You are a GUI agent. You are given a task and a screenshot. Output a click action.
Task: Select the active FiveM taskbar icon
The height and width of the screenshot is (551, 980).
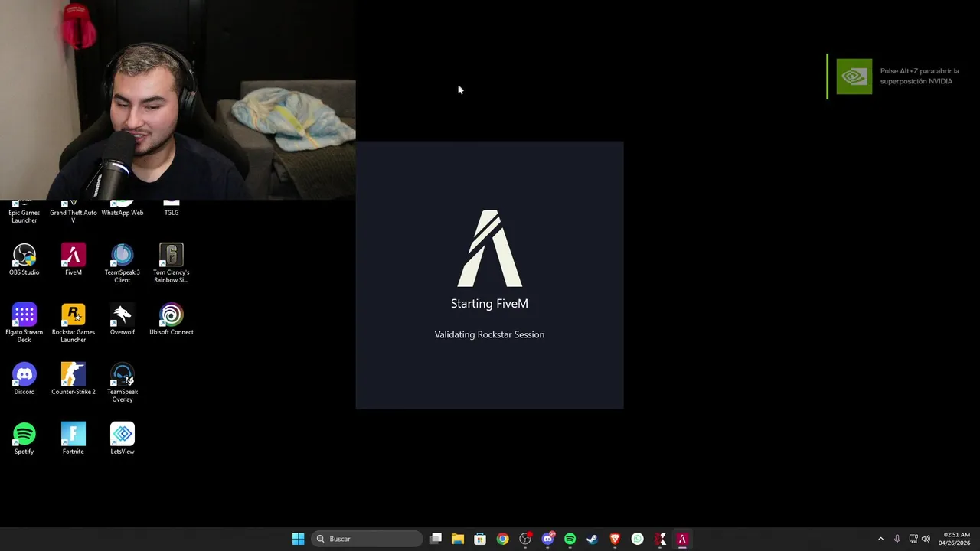coord(682,539)
